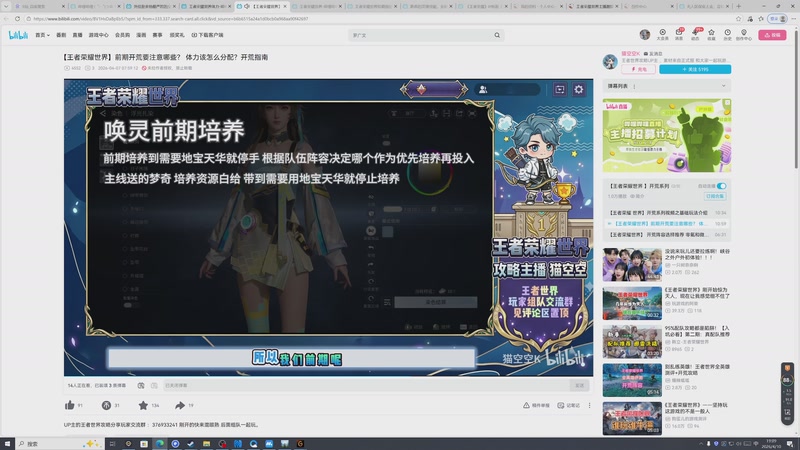
Task: Share the video using arrow icon
Action: tap(180, 405)
